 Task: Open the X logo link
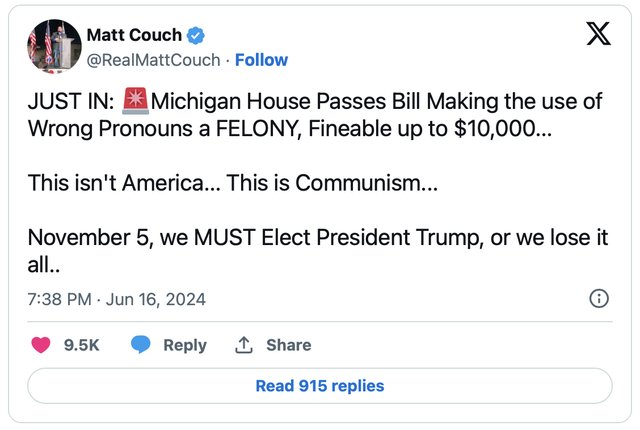coord(598,33)
